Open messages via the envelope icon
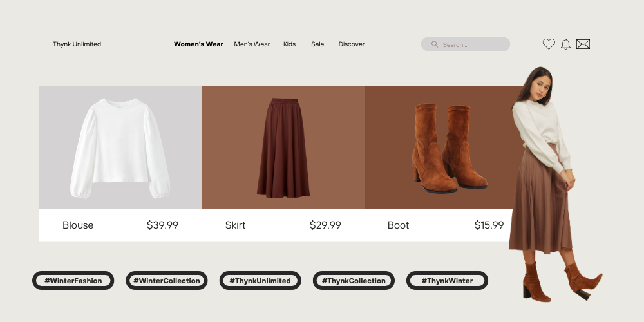Image resolution: width=644 pixels, height=322 pixels. [x=583, y=44]
